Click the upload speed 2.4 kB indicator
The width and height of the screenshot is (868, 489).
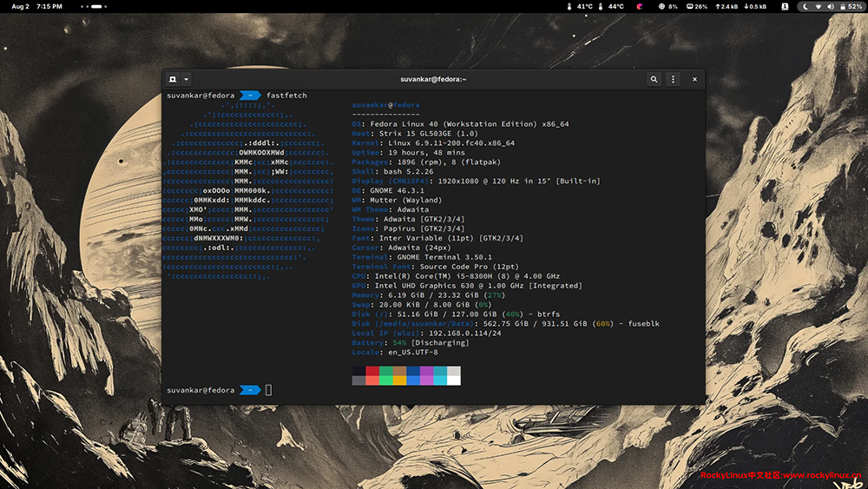tap(726, 6)
